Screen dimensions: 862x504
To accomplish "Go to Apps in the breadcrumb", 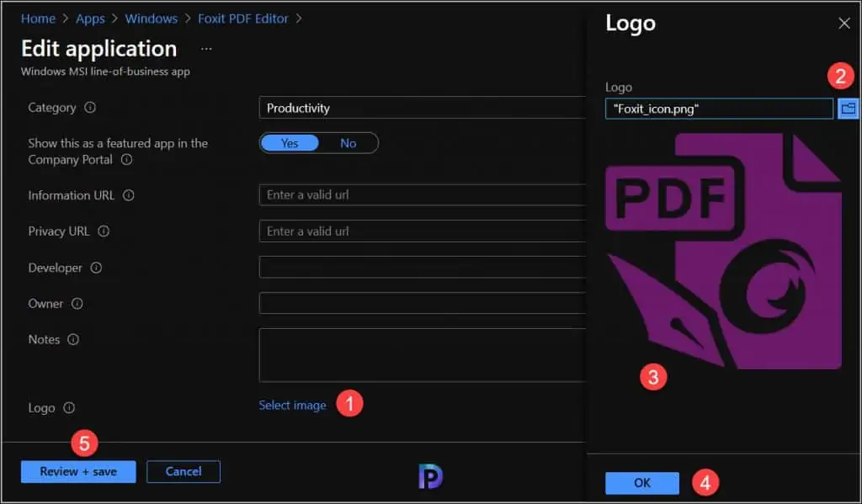I will pos(90,19).
